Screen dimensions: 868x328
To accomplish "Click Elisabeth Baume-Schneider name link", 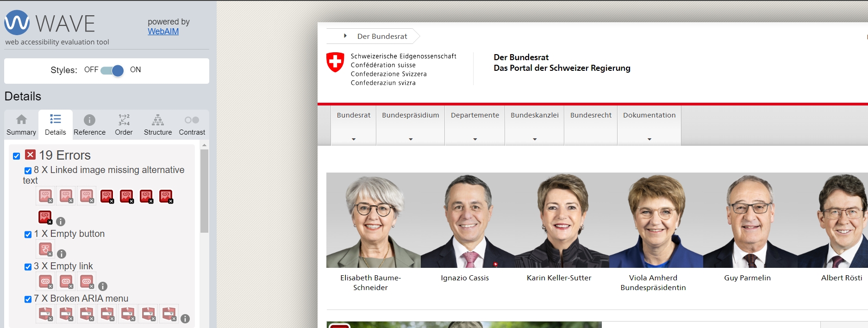I will tap(371, 283).
